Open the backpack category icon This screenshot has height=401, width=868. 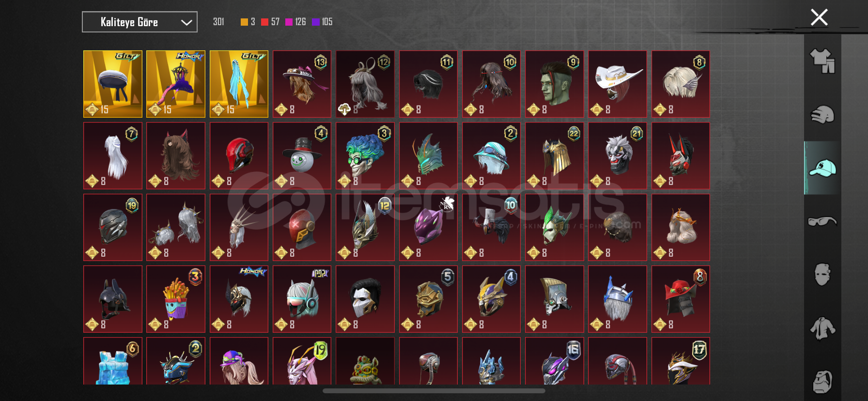pos(822,382)
